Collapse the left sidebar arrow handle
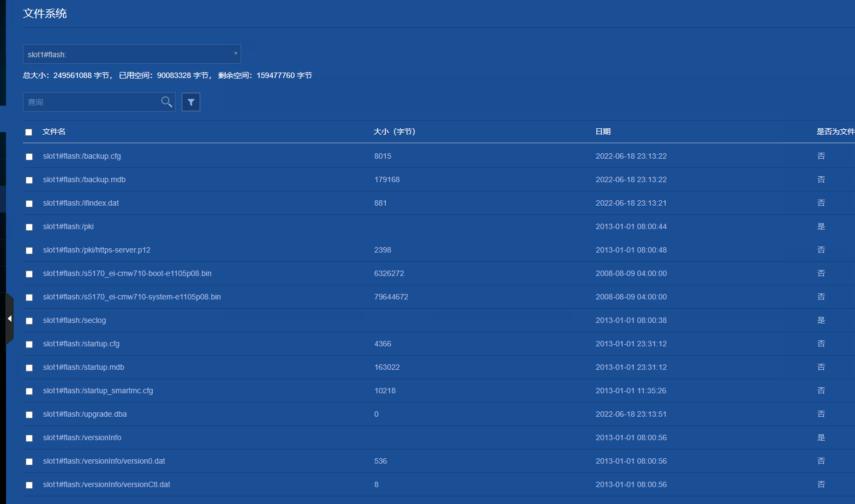Screen dimensions: 855x504 coord(9,319)
